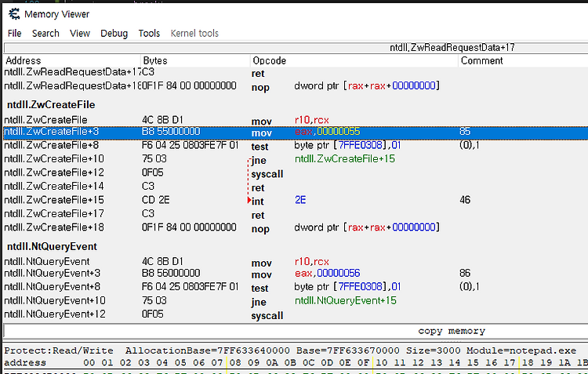588x374 pixels.
Task: Select the ntdll.NtQueryEvent+8 test row
Action: (x=296, y=287)
